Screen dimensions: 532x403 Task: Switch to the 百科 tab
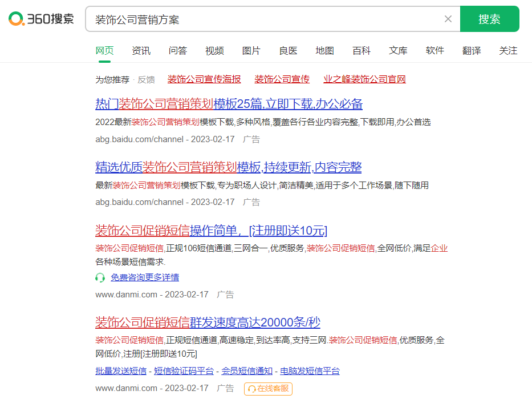click(x=361, y=51)
